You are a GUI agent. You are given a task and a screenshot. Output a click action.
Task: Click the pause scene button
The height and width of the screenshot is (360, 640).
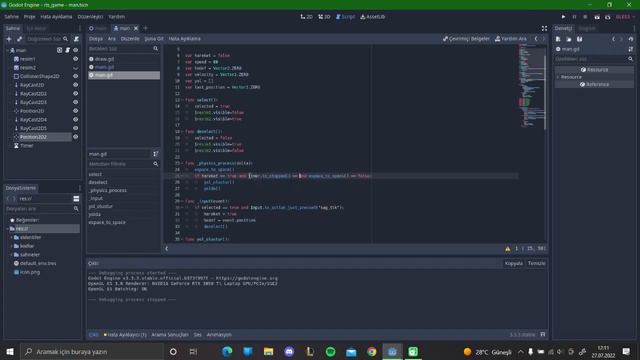click(x=574, y=17)
